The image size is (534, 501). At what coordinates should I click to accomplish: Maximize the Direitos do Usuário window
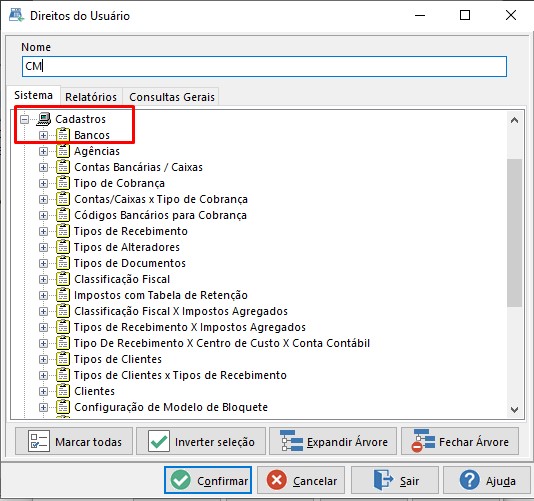pyautogui.click(x=465, y=15)
